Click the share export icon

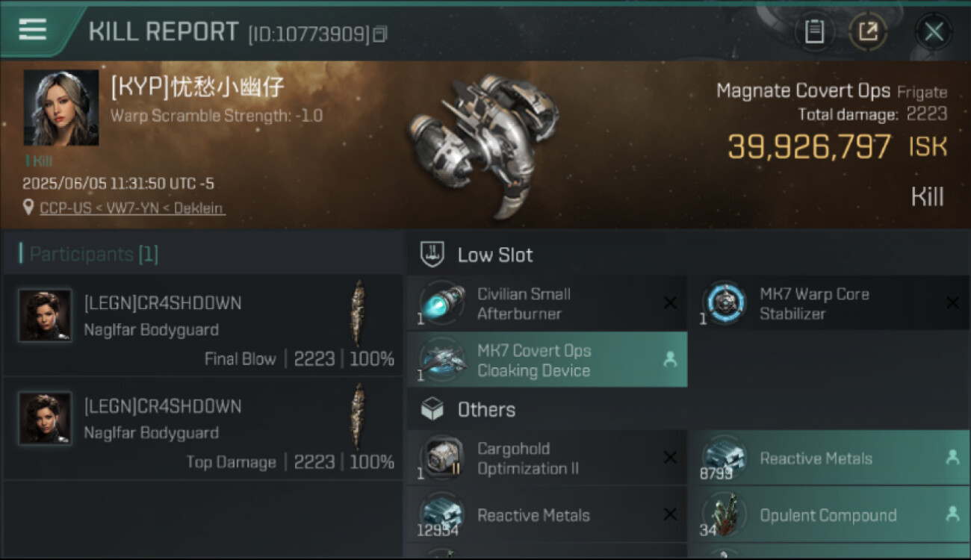[x=868, y=32]
